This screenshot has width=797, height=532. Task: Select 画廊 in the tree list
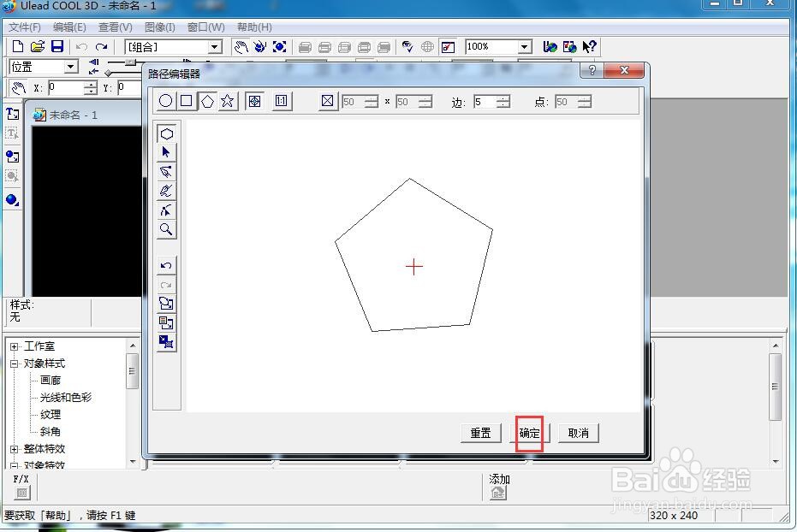click(x=51, y=381)
